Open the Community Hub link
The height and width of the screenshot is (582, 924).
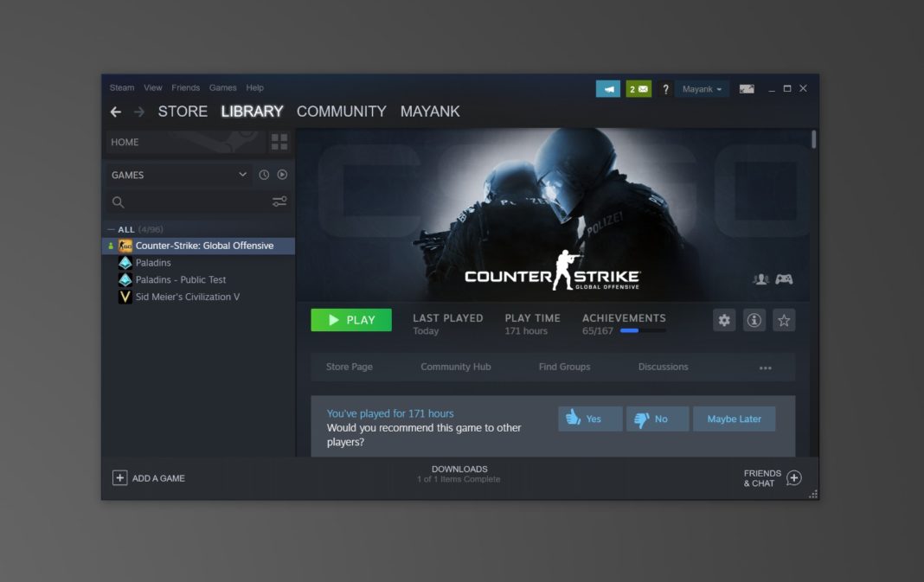[456, 367]
